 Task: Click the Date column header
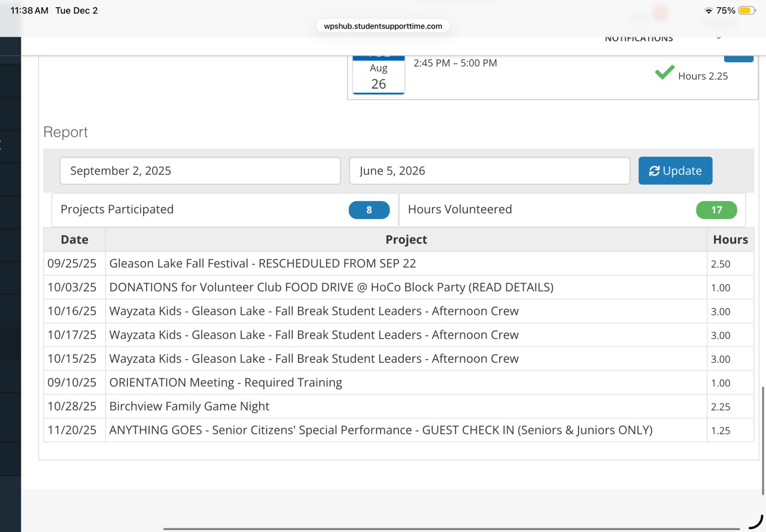[75, 240]
